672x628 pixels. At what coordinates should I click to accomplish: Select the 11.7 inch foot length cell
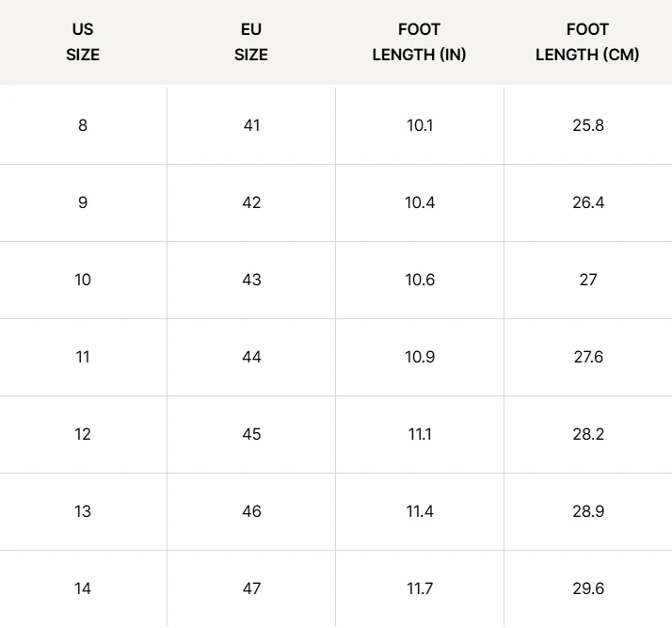tap(420, 588)
